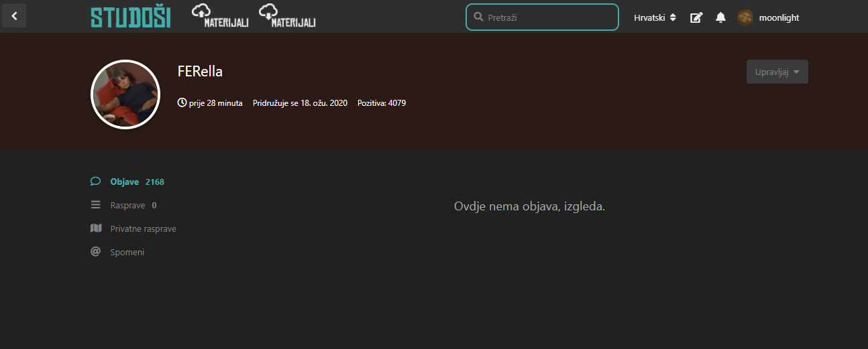Viewport: 868px width, 349px height.
Task: Open the Hrvatski language dropdown
Action: point(655,17)
